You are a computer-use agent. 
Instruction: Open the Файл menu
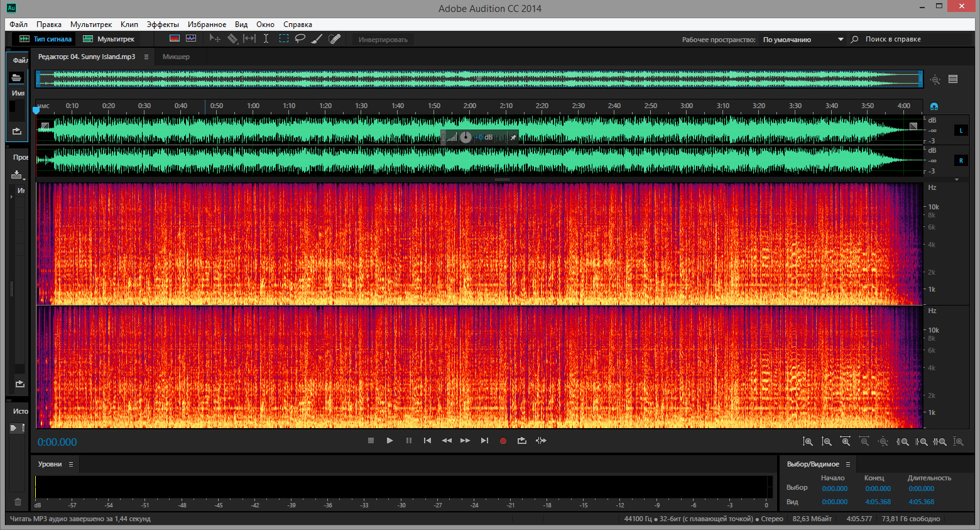pyautogui.click(x=18, y=25)
